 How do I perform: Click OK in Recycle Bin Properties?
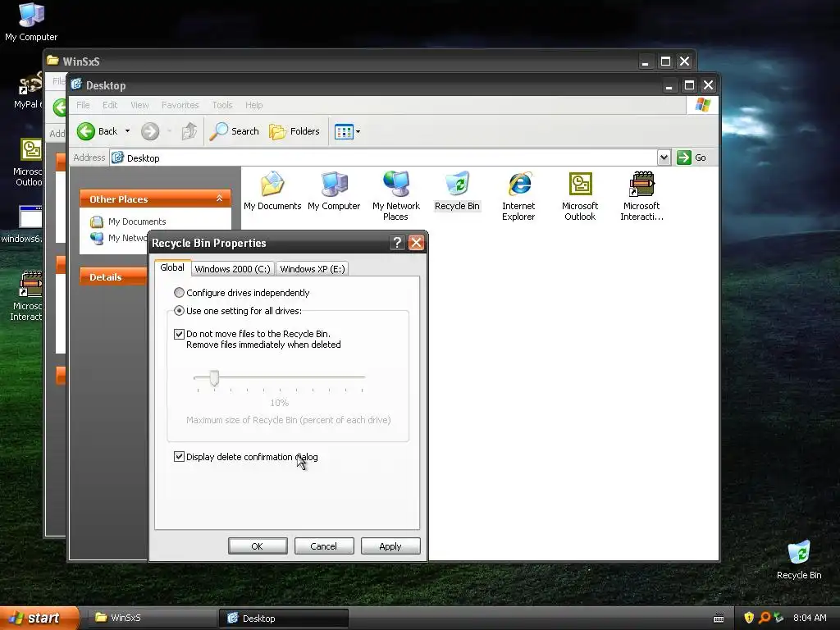point(258,546)
